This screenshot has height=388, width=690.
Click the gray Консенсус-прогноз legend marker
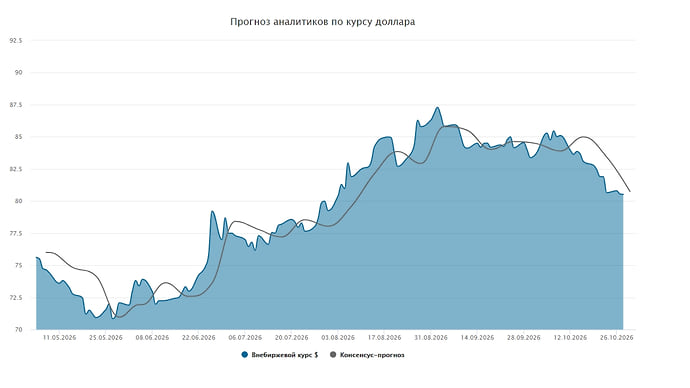click(x=333, y=355)
